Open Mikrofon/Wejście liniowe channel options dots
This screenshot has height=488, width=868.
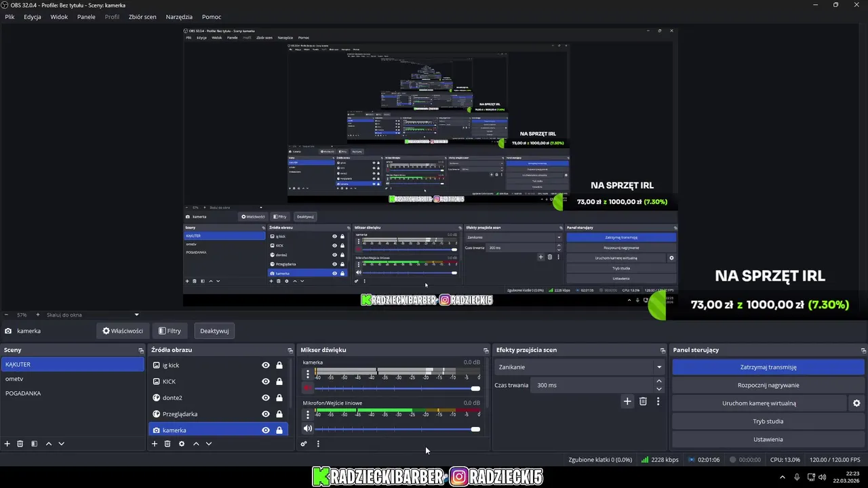[308, 414]
